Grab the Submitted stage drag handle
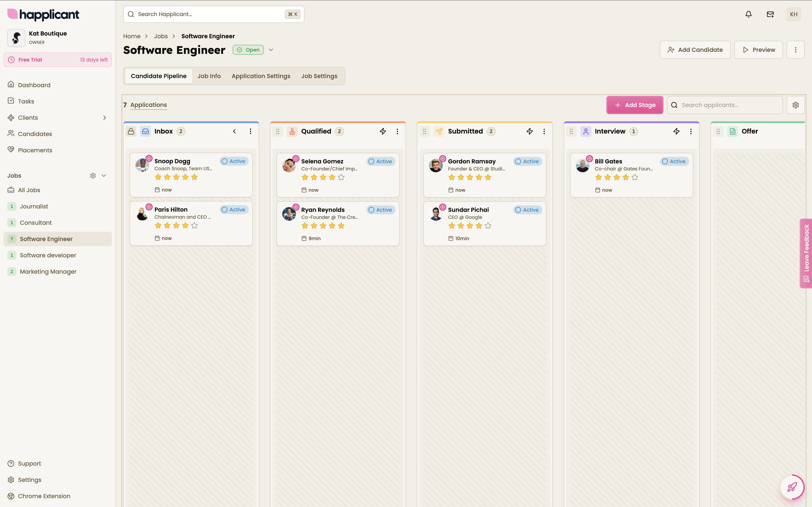The height and width of the screenshot is (507, 812). pyautogui.click(x=424, y=132)
